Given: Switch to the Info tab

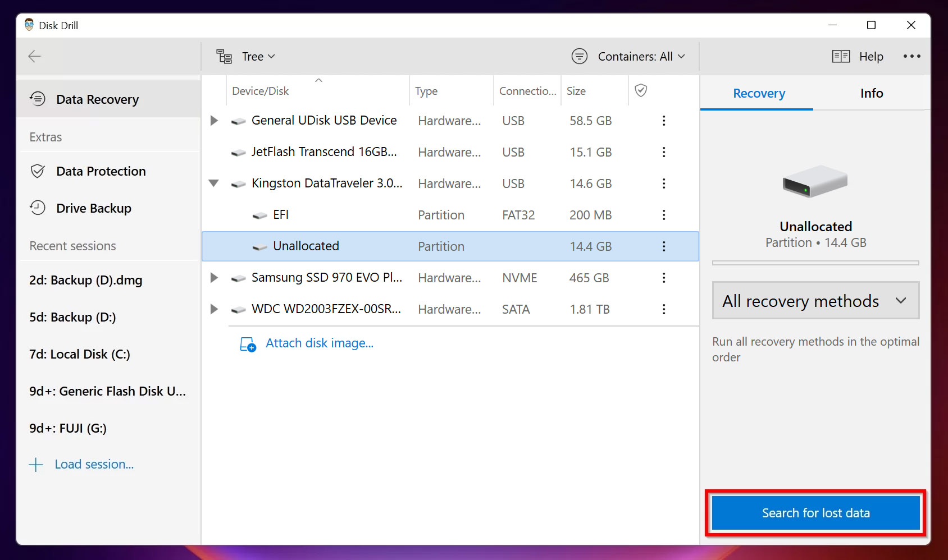Looking at the screenshot, I should tap(871, 93).
